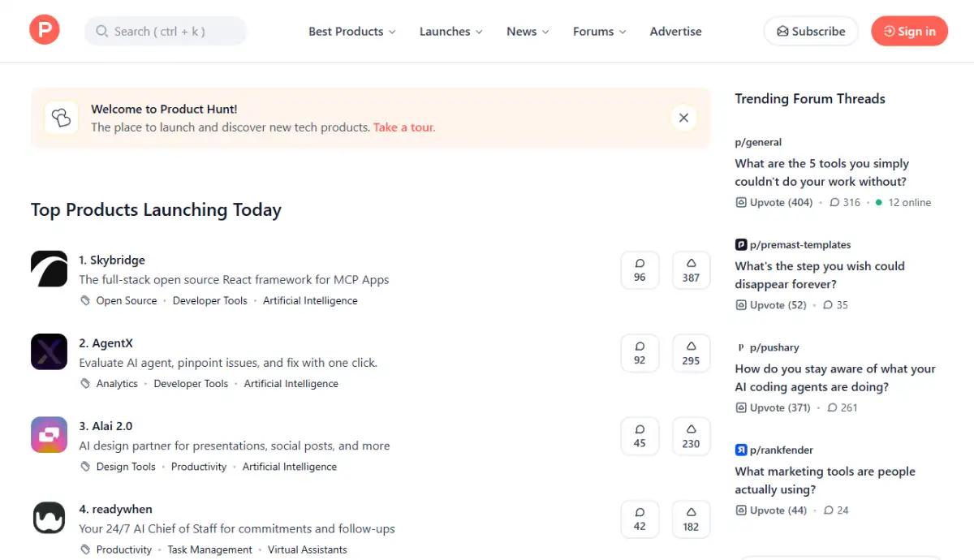Click the search magnifier icon
974x560 pixels.
coord(102,31)
